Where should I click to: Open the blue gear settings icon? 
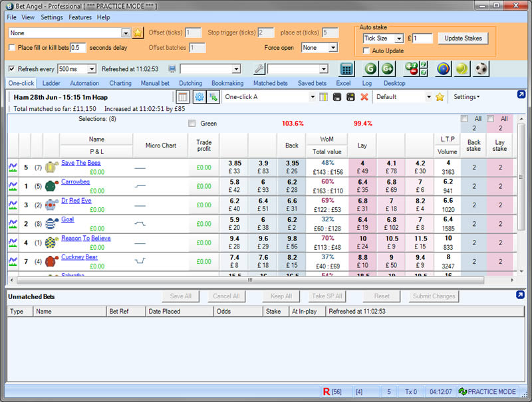199,97
